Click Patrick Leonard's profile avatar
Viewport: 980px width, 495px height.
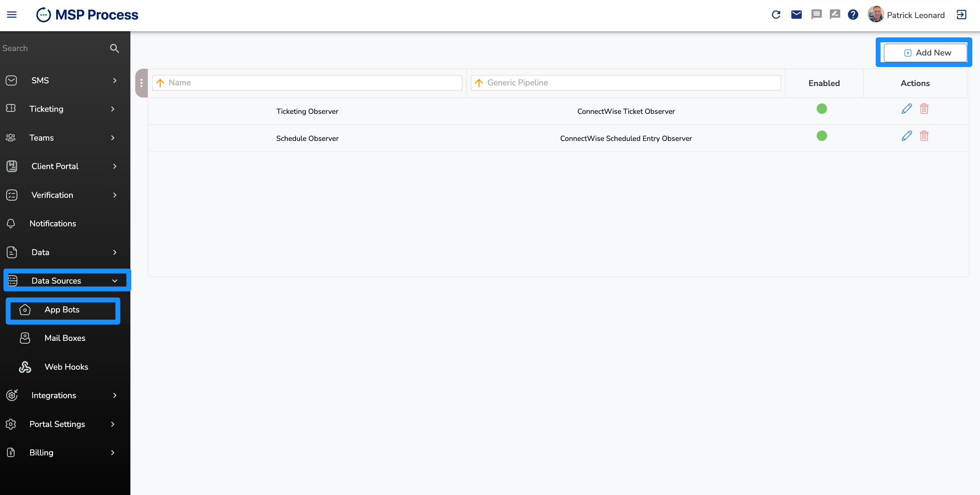tap(875, 15)
